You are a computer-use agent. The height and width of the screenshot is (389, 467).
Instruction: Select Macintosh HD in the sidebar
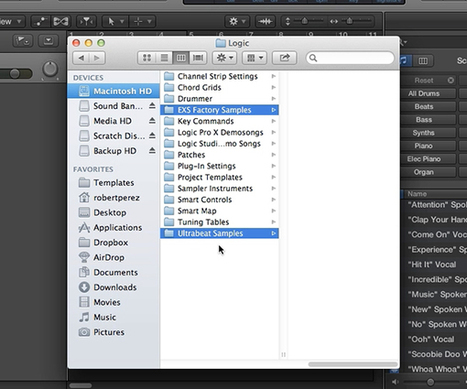(114, 91)
